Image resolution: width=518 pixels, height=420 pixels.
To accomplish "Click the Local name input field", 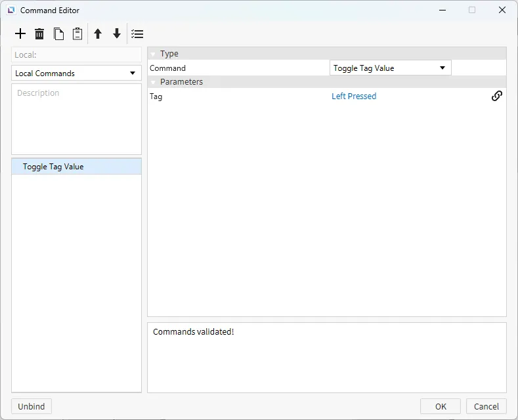I will pos(76,55).
